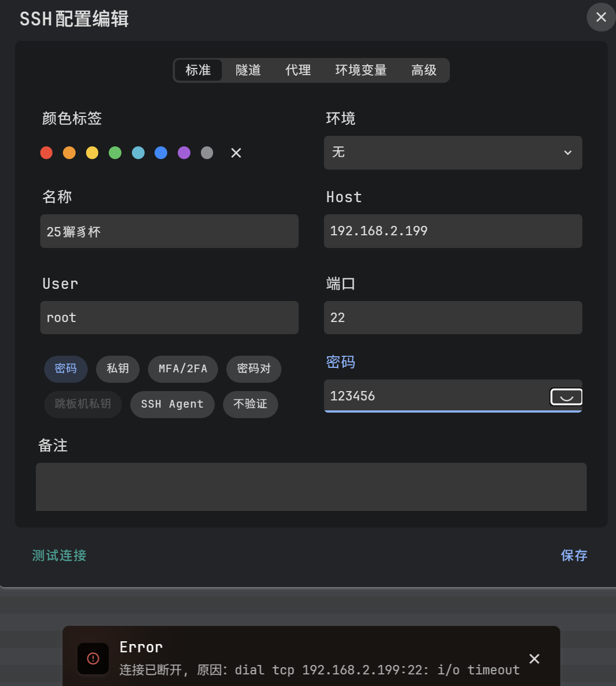The width and height of the screenshot is (616, 686).
Task: Select the 不验证 option
Action: pyautogui.click(x=250, y=404)
